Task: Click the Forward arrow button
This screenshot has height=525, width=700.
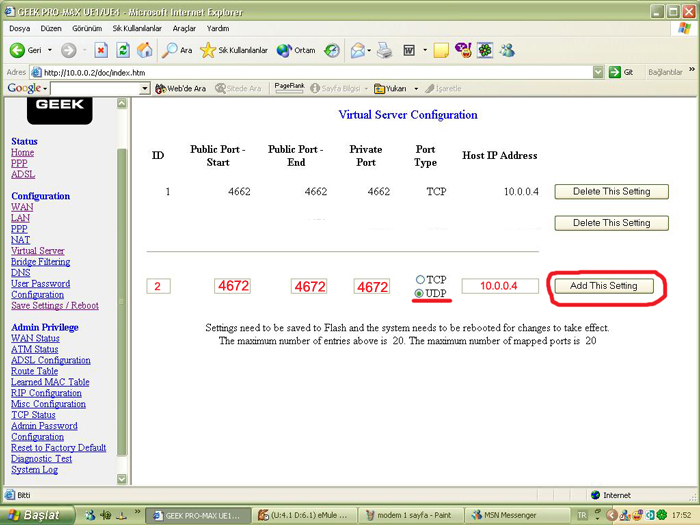Action: (68, 50)
